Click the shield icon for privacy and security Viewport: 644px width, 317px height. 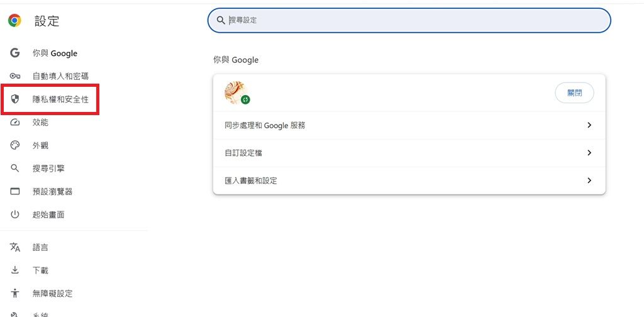coord(16,99)
